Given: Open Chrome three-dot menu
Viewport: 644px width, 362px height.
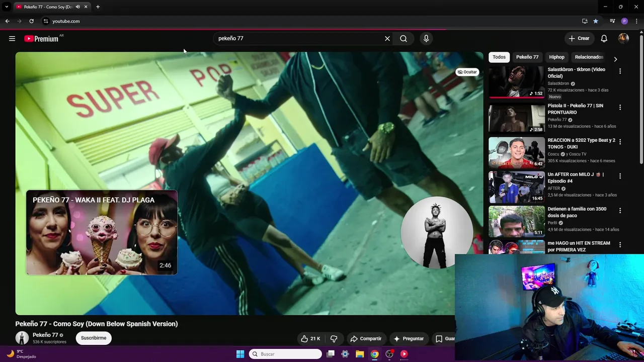Looking at the screenshot, I should point(637,21).
